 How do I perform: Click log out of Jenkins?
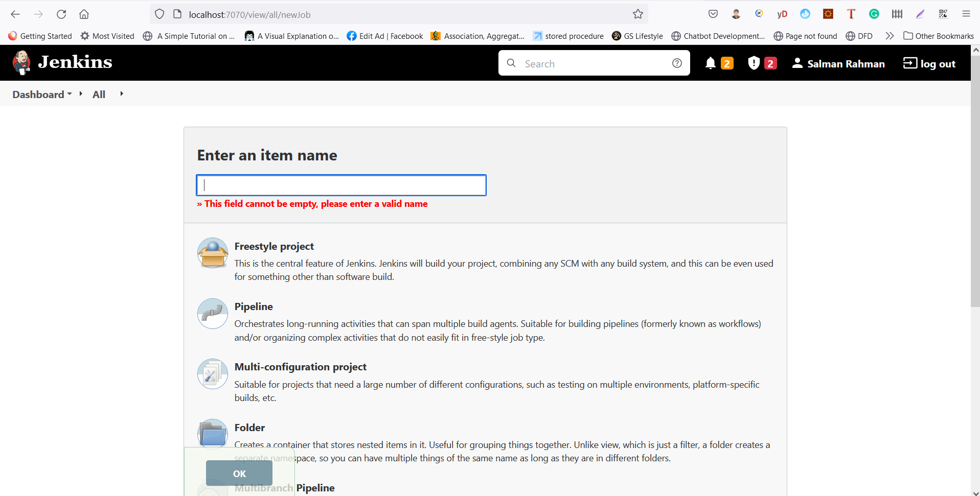click(x=929, y=63)
